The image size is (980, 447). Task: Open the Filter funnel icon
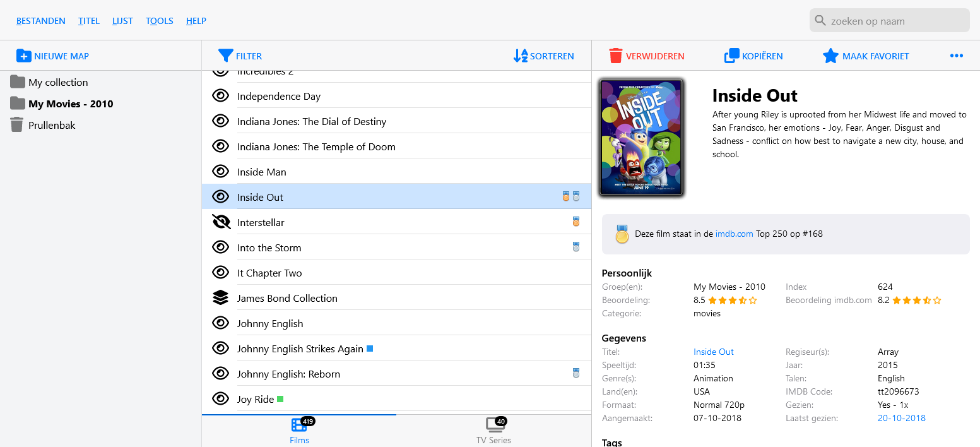[x=225, y=56]
